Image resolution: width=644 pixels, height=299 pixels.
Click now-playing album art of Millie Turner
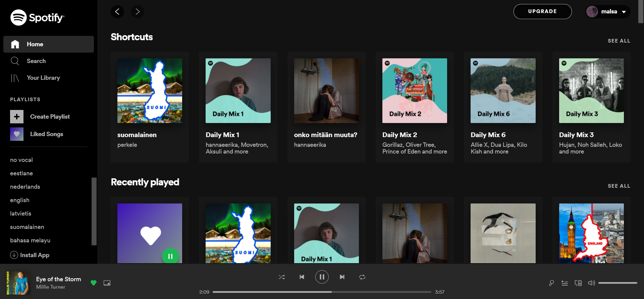pyautogui.click(x=18, y=283)
